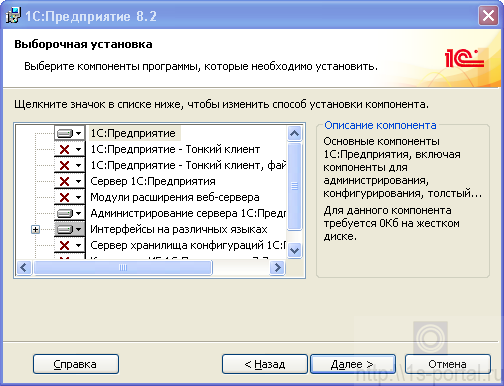Select Тонкий клиент, фай component row
Image resolution: width=504 pixels, height=386 pixels.
pos(188,165)
